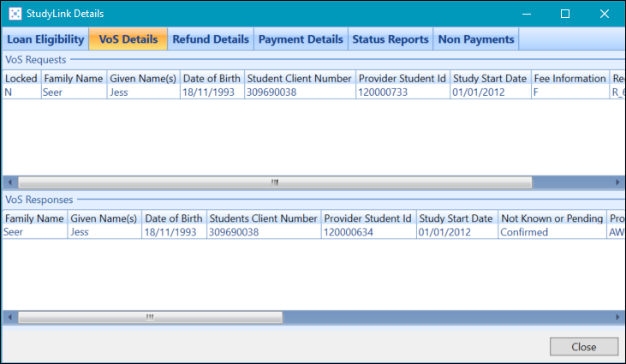Click the Locked column header in VoS Requests
The height and width of the screenshot is (364, 626).
[21, 78]
